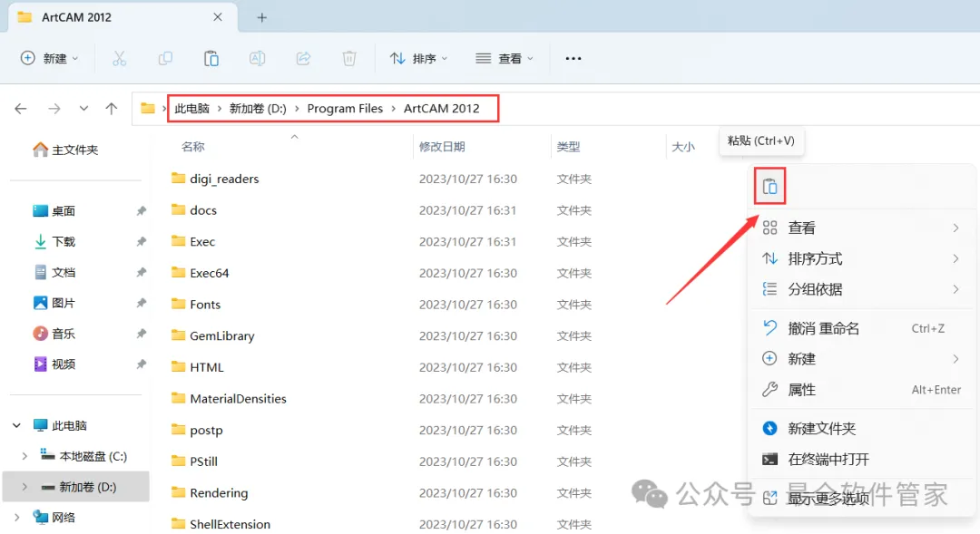Select 此电脑 in the navigation tree

(60, 426)
